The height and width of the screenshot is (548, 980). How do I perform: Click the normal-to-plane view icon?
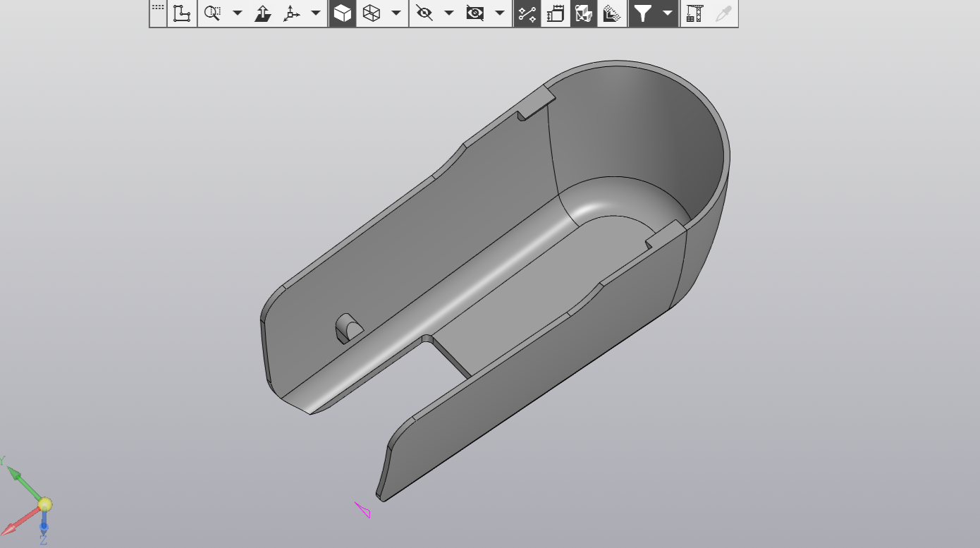coord(263,13)
